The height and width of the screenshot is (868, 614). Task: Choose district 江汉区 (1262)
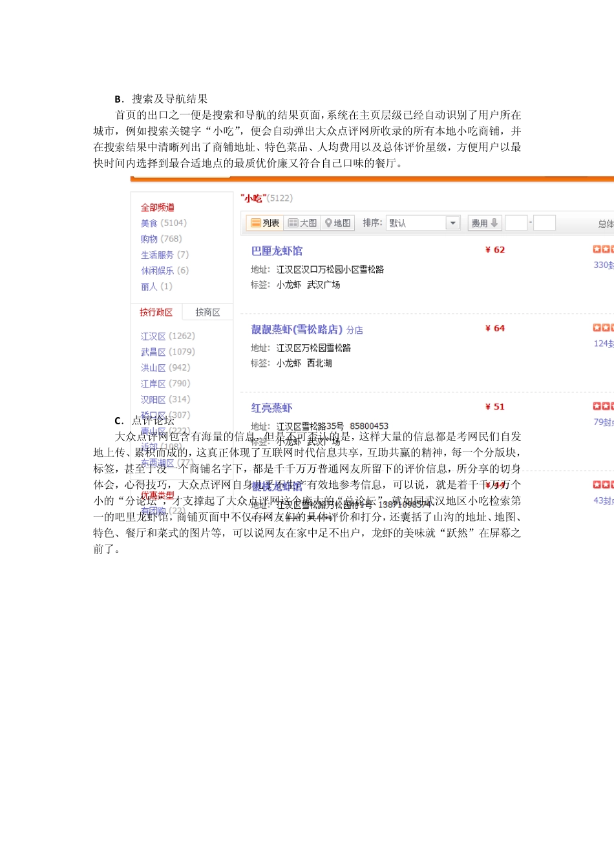click(x=167, y=336)
